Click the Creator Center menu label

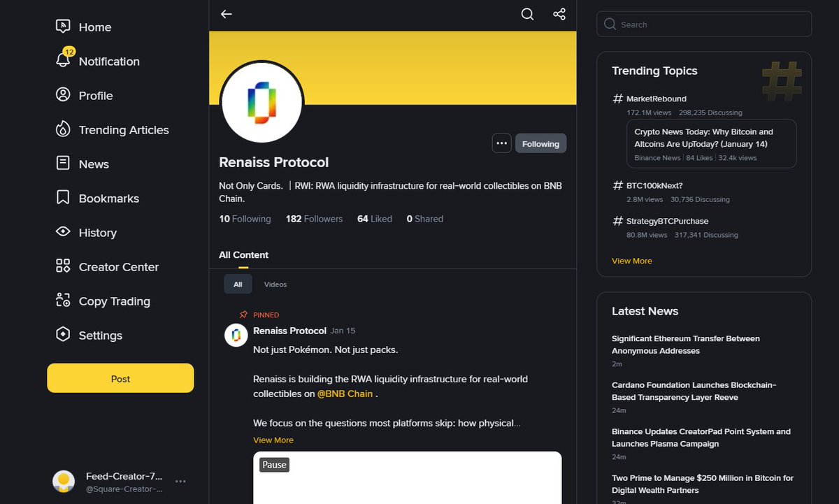tap(119, 267)
